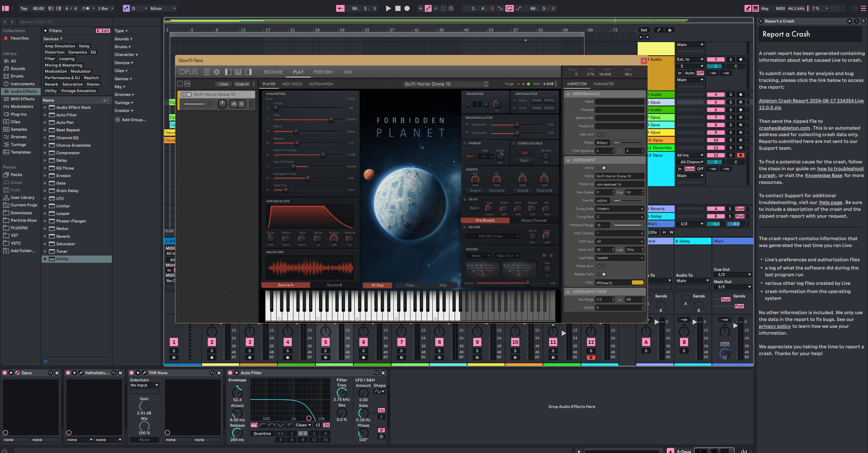Click the arrangement Record button
The image size is (868, 453).
407,9
